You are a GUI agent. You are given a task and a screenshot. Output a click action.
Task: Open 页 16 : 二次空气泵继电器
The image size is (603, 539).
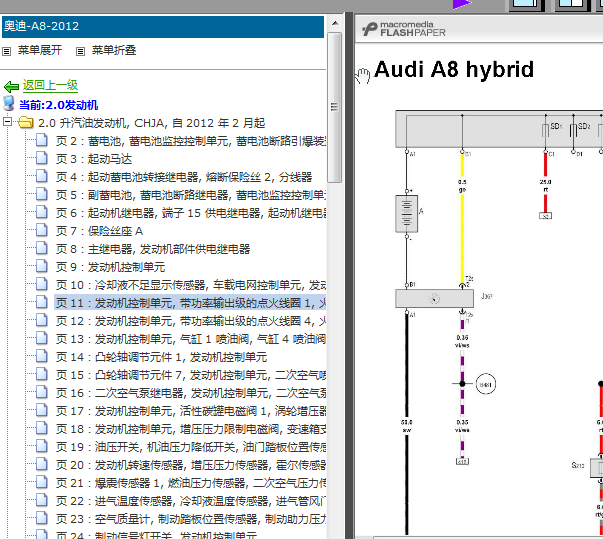pos(191,393)
